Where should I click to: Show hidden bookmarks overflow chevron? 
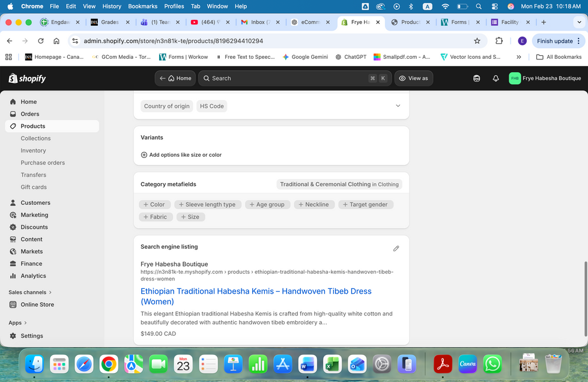(518, 57)
